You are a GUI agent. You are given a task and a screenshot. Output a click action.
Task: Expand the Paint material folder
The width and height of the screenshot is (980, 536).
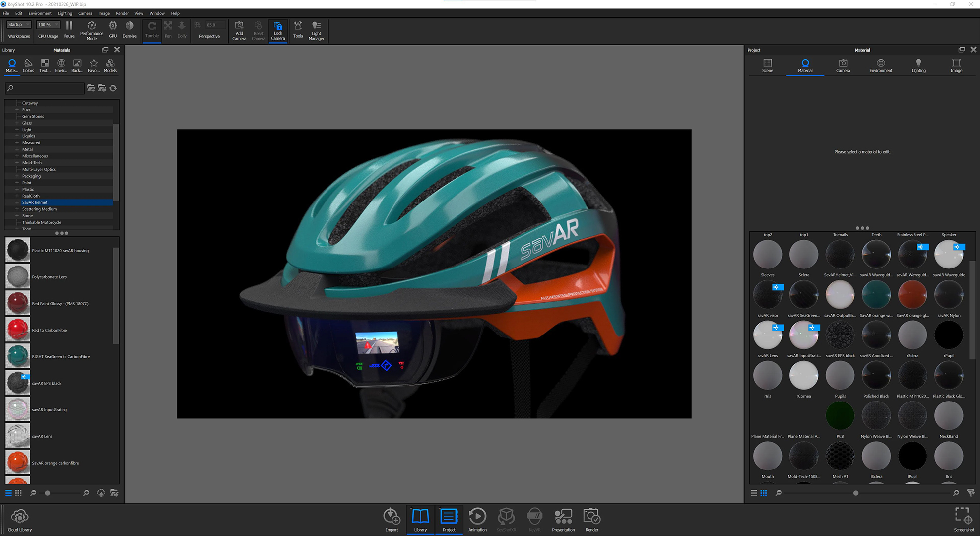[x=17, y=183]
